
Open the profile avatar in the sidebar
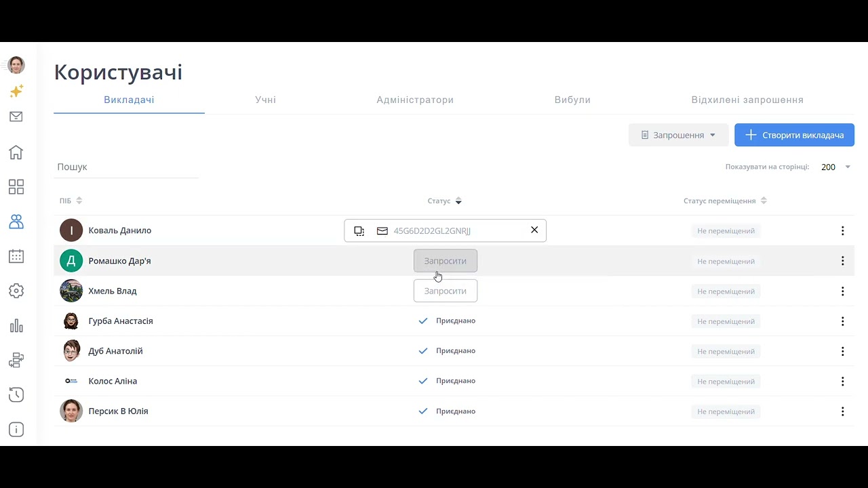[16, 65]
